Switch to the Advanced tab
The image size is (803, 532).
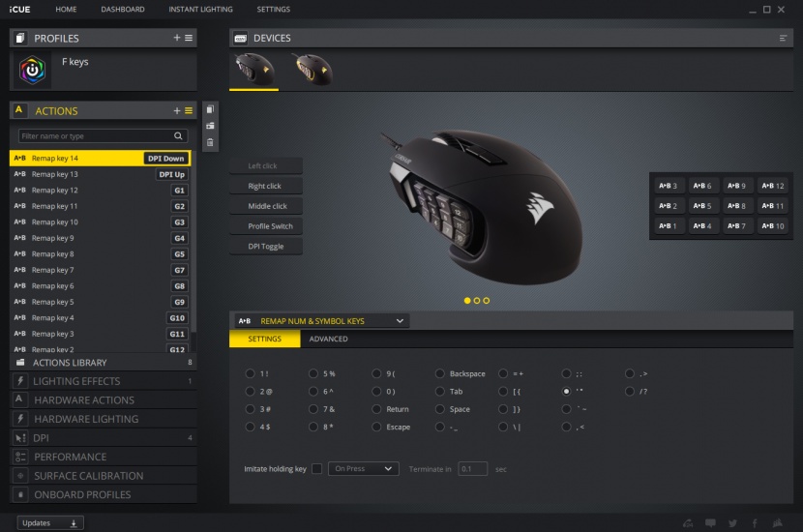[x=328, y=339]
